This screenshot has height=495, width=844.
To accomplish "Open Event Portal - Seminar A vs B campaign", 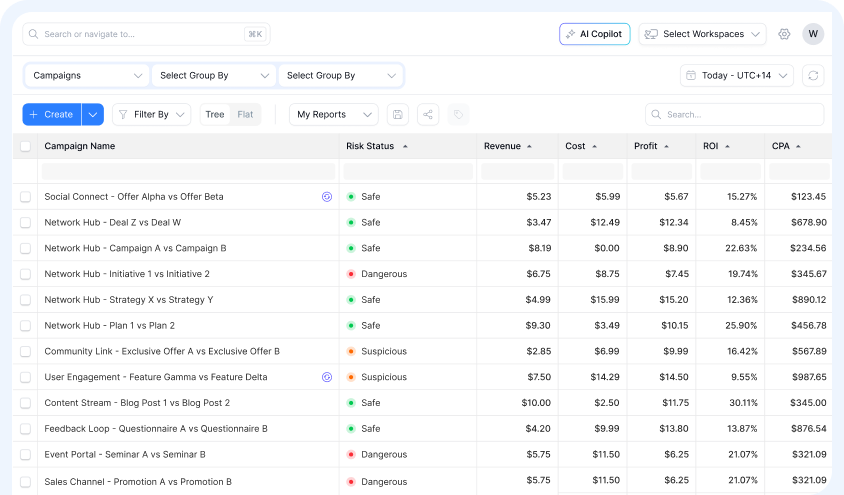I will [x=125, y=455].
